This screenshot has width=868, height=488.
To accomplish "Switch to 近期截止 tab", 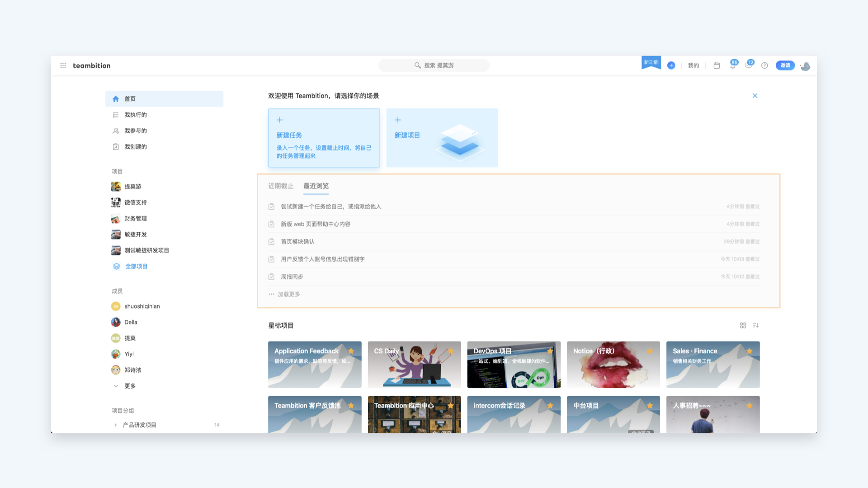I will (x=281, y=186).
